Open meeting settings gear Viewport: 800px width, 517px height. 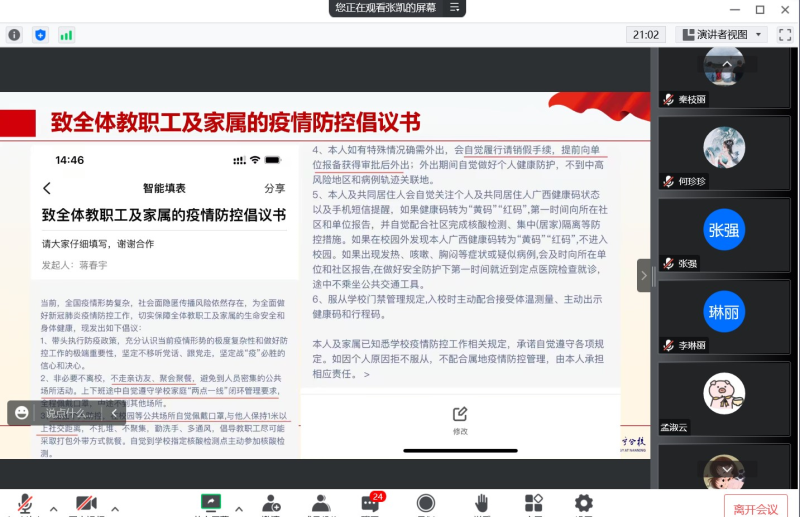584,502
